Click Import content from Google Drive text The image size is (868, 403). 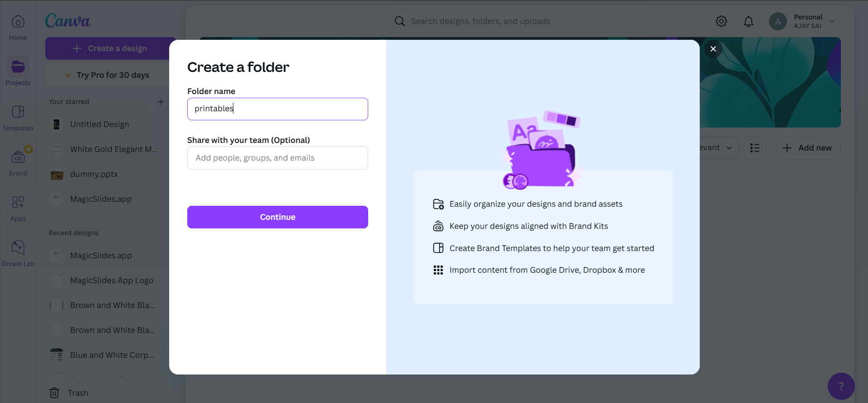click(547, 270)
